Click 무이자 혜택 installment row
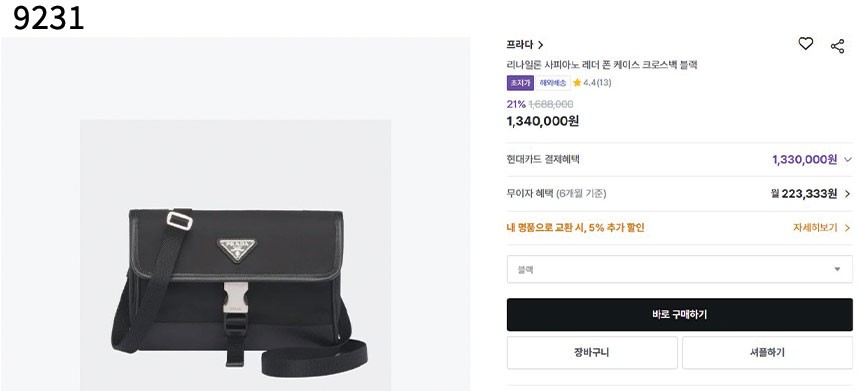The image size is (860, 391). [680, 194]
